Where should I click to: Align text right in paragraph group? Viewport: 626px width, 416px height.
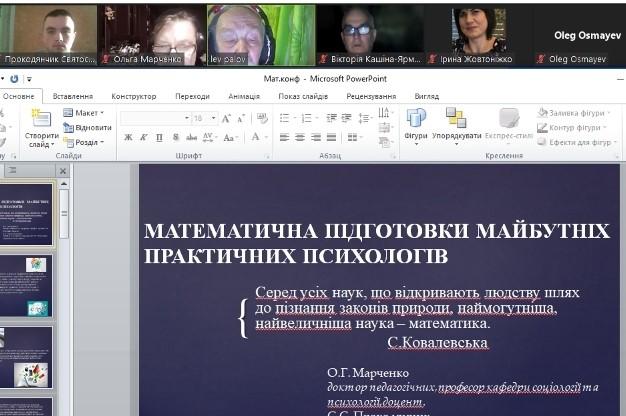pos(316,138)
